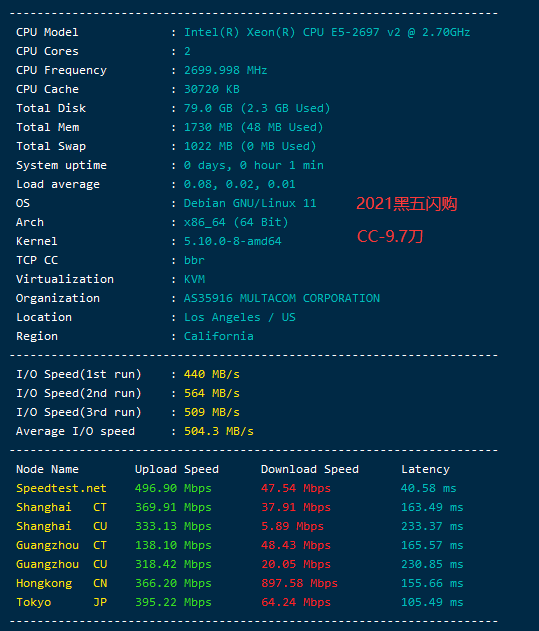Click the Shanghai CT upload speed 369.91 Mbps
The width and height of the screenshot is (539, 631).
coord(173,507)
